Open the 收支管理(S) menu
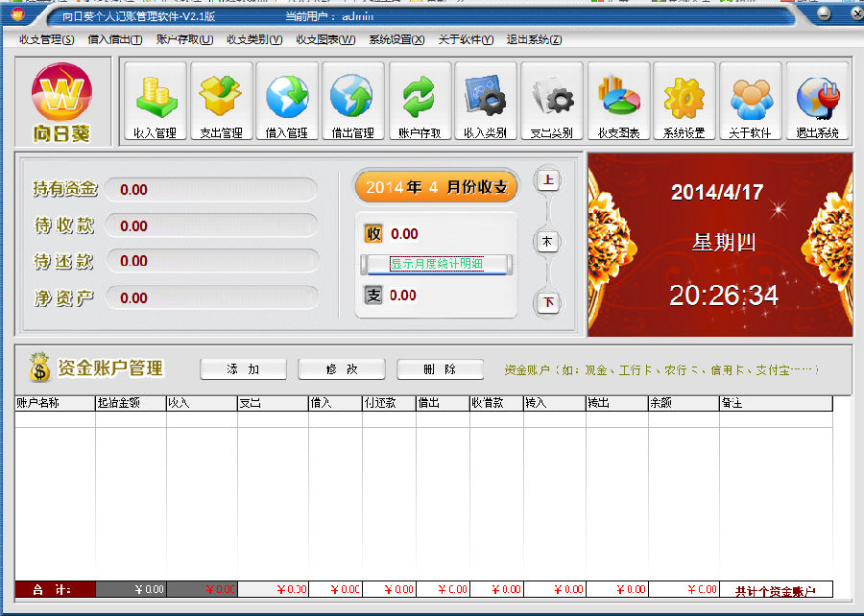This screenshot has height=616, width=864. (x=46, y=39)
